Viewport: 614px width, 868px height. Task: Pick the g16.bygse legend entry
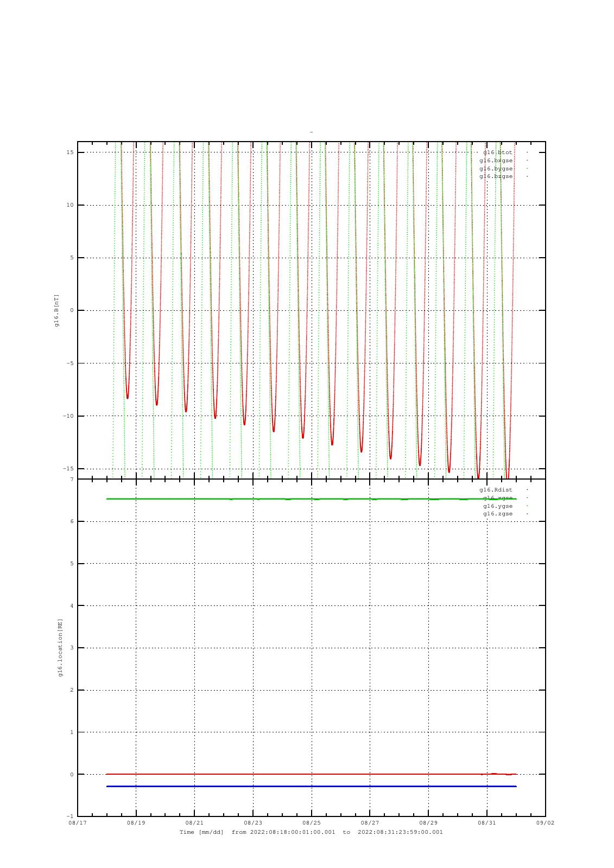(496, 169)
